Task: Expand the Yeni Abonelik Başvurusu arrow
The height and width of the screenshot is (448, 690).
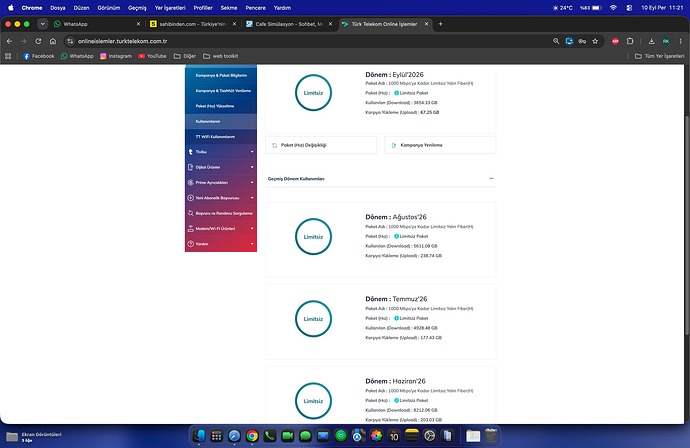Action: 252,198
